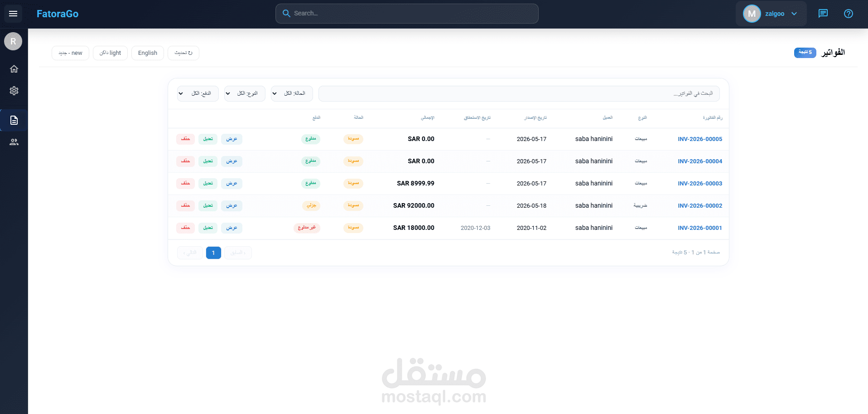This screenshot has width=868, height=414.
Task: Click the التالي next page button
Action: pos(190,253)
